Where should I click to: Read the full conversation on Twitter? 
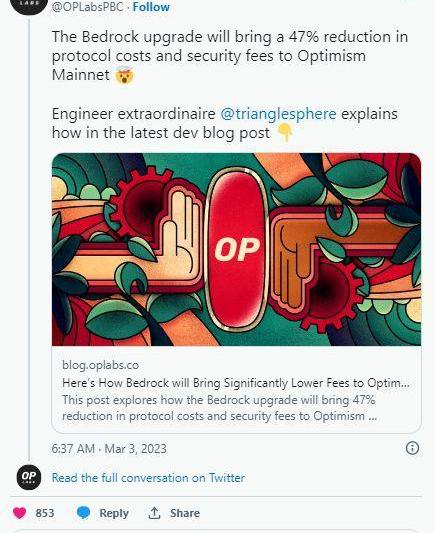pyautogui.click(x=148, y=478)
